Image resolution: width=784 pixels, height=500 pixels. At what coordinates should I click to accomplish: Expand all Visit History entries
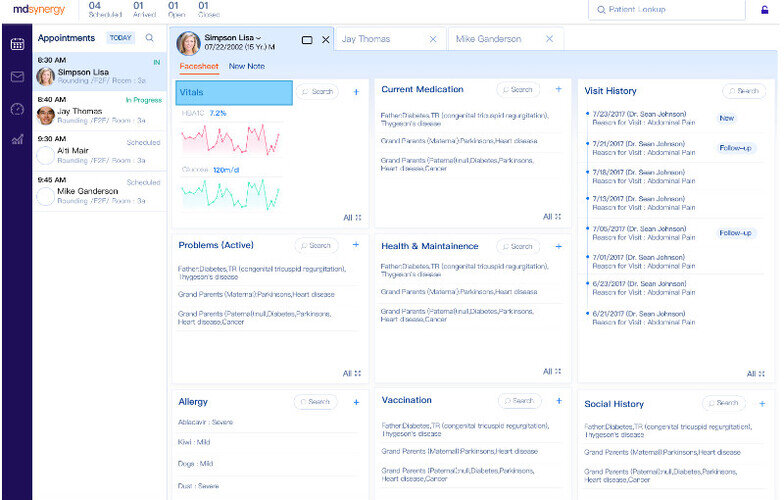coord(755,374)
